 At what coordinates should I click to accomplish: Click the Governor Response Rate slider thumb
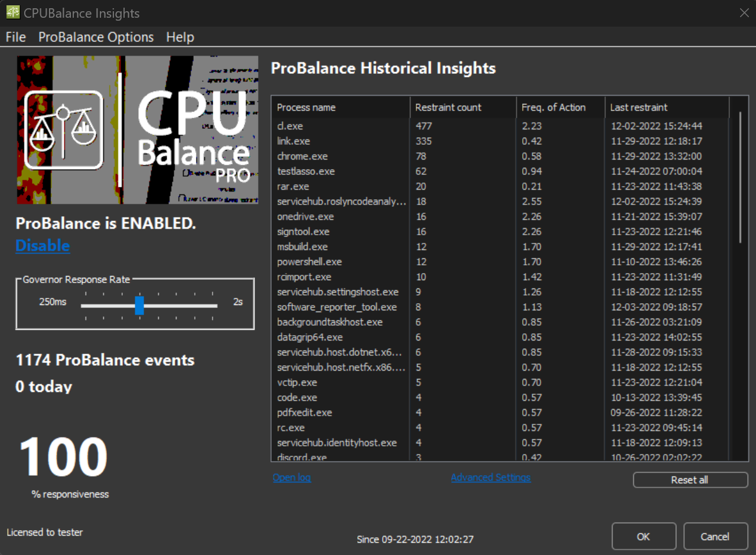pyautogui.click(x=139, y=306)
